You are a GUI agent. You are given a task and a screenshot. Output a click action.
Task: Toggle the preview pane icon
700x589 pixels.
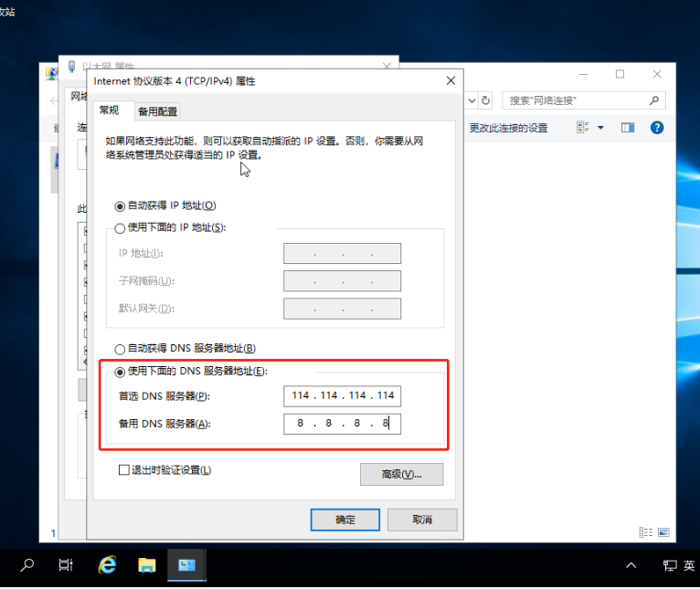[x=628, y=128]
